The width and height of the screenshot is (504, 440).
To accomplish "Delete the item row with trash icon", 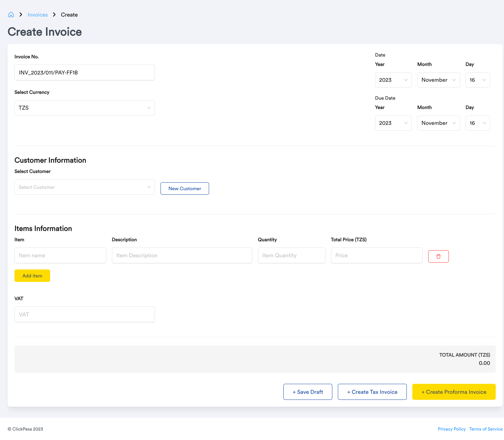I will 438,256.
